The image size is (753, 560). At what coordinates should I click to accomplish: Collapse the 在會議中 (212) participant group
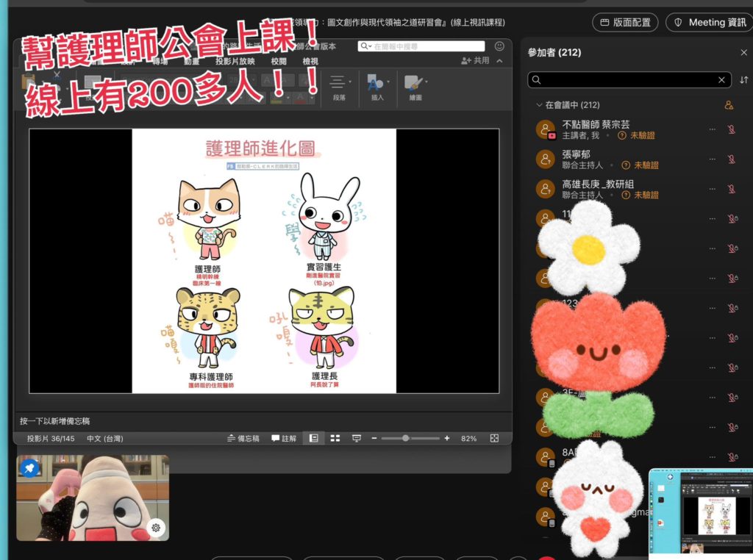540,106
